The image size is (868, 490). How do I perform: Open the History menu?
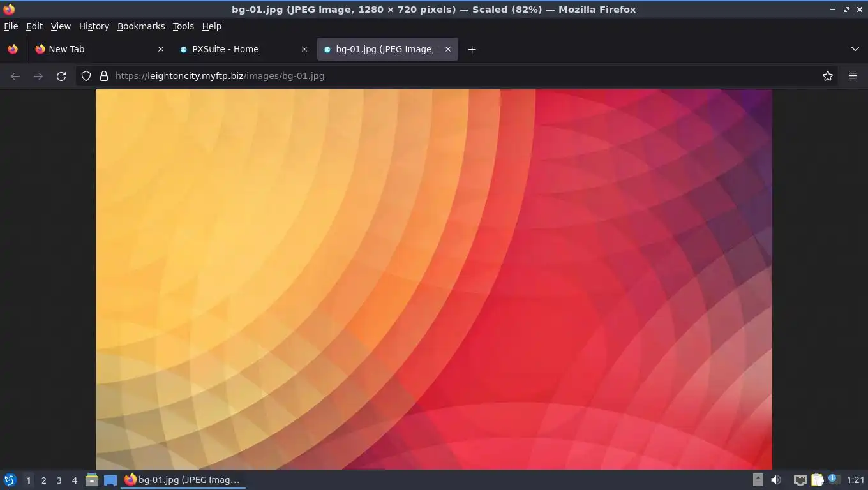tap(94, 26)
